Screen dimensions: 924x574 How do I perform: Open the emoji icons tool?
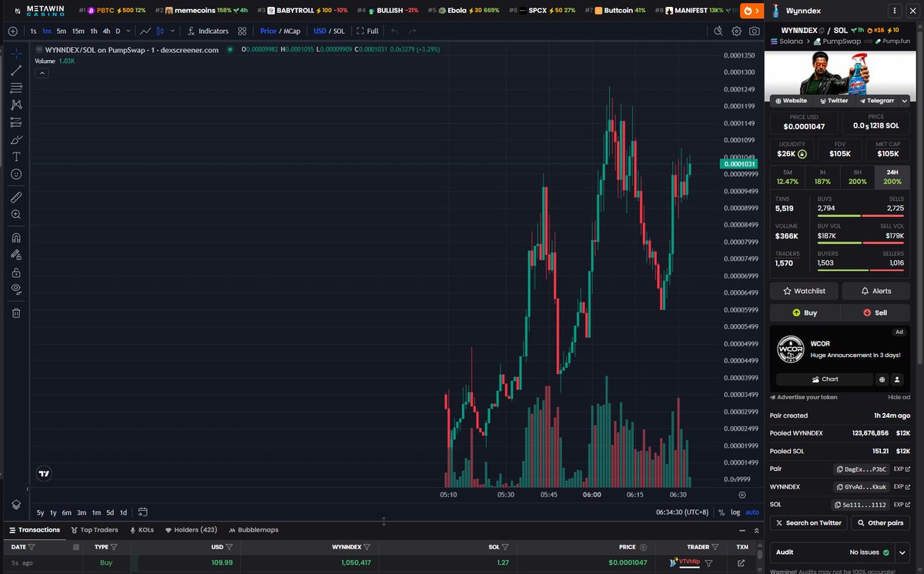(16, 174)
